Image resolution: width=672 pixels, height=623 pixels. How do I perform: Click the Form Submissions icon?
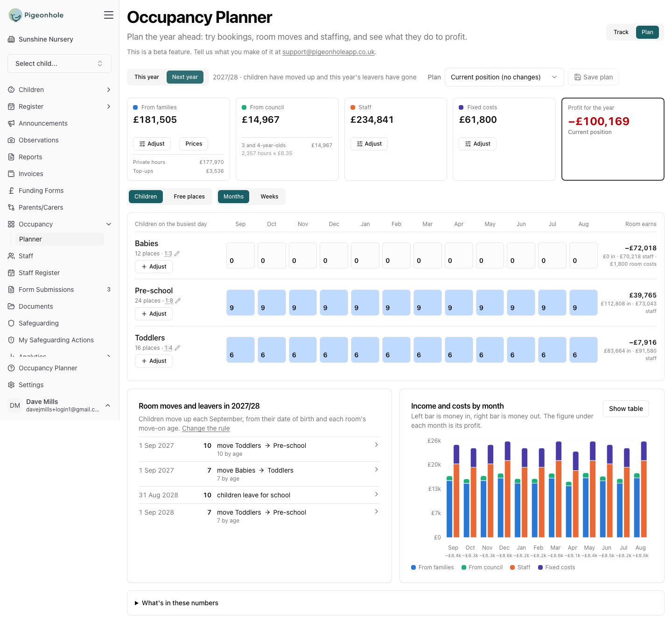[x=11, y=290]
